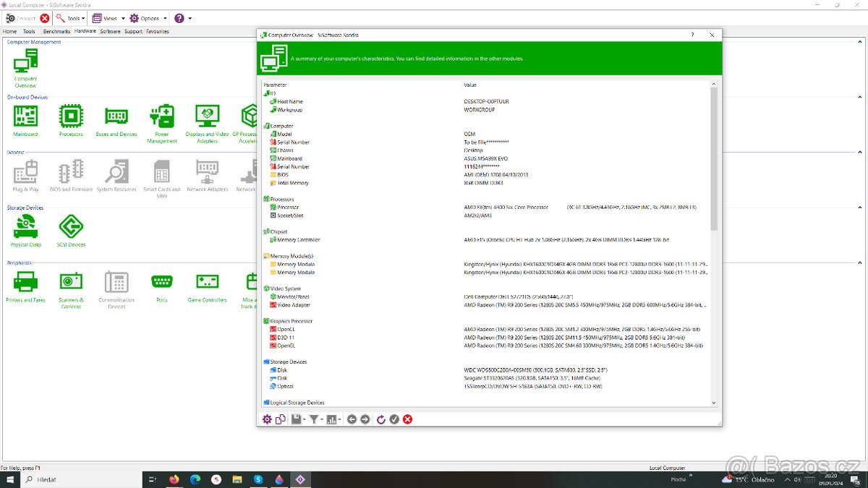Switch to the Benchmarks tab
Image resolution: width=868 pixels, height=488 pixels.
click(x=56, y=32)
